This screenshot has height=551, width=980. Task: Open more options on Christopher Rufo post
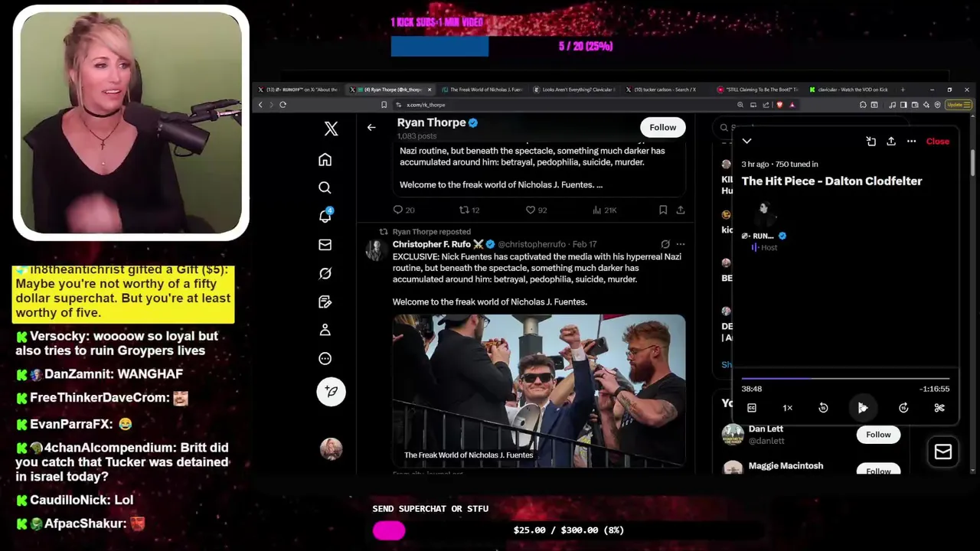680,244
